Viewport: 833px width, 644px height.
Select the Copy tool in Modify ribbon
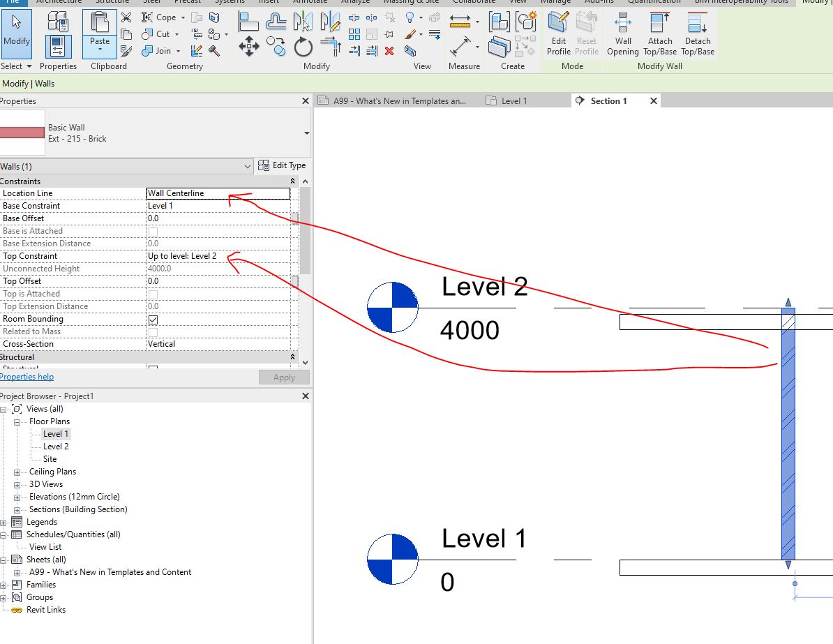pyautogui.click(x=276, y=45)
